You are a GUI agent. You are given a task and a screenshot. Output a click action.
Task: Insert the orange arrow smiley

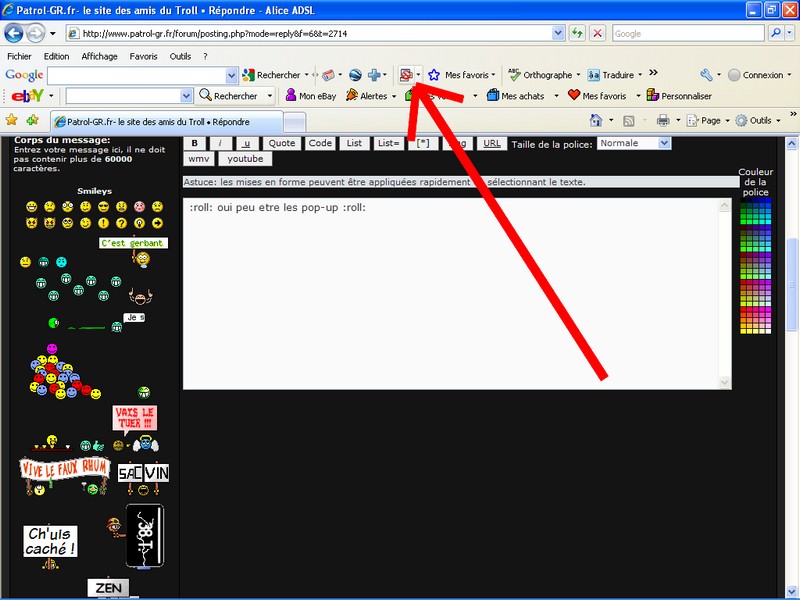pyautogui.click(x=157, y=223)
